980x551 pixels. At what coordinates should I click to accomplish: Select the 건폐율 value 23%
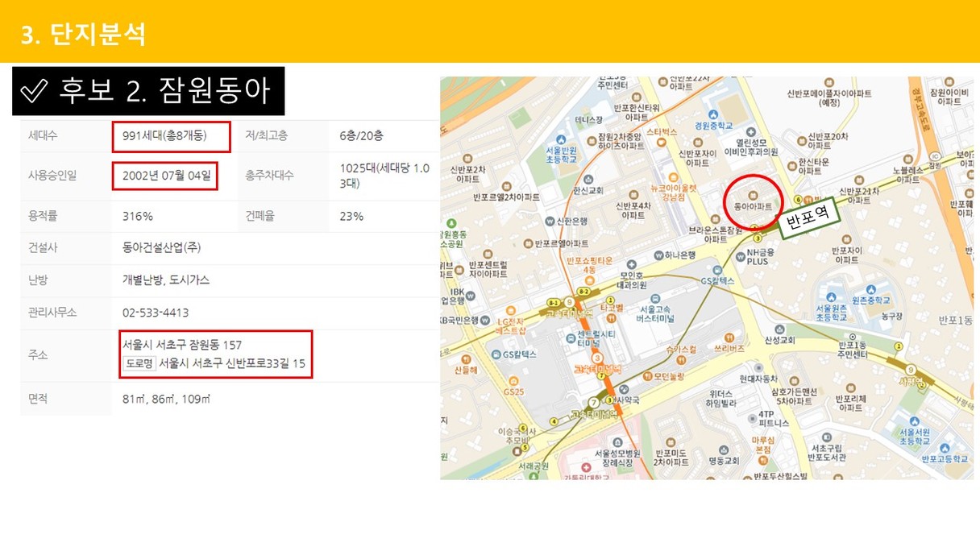pos(351,216)
